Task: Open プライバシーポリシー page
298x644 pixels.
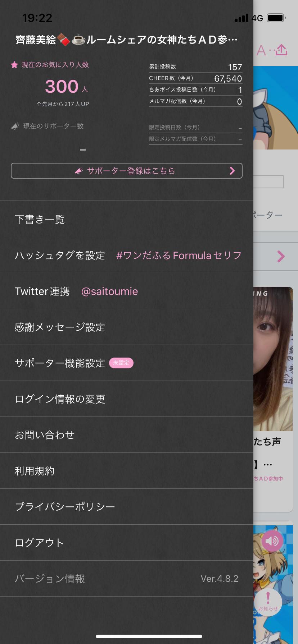Action: click(x=127, y=507)
